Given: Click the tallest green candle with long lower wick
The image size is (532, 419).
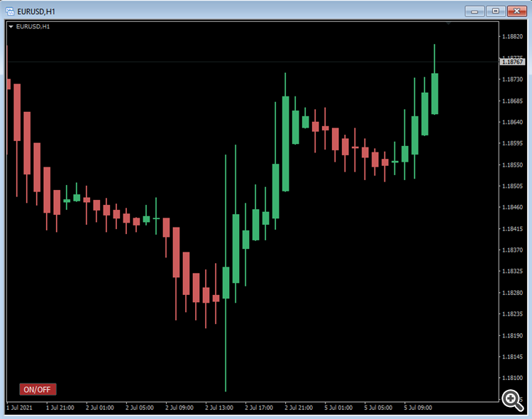Looking at the screenshot, I should click(x=226, y=283).
